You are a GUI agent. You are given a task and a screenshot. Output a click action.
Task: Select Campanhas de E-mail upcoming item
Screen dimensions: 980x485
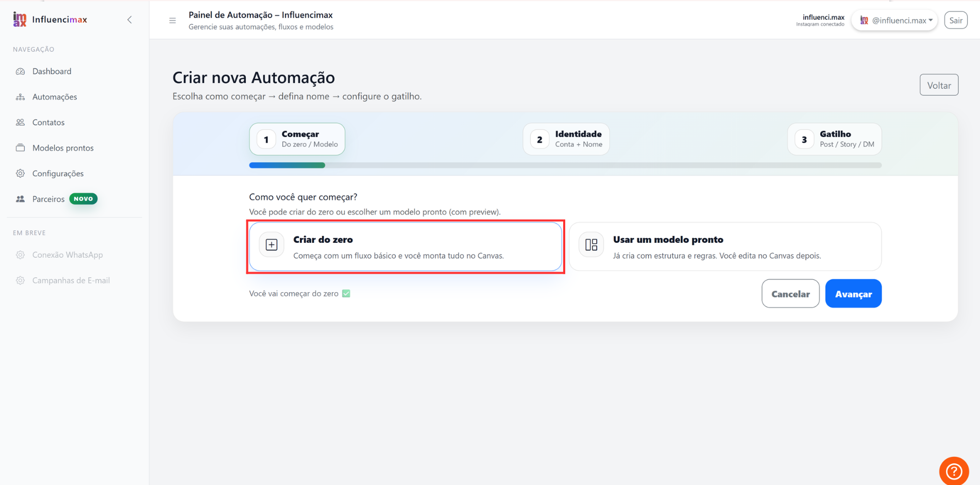71,280
